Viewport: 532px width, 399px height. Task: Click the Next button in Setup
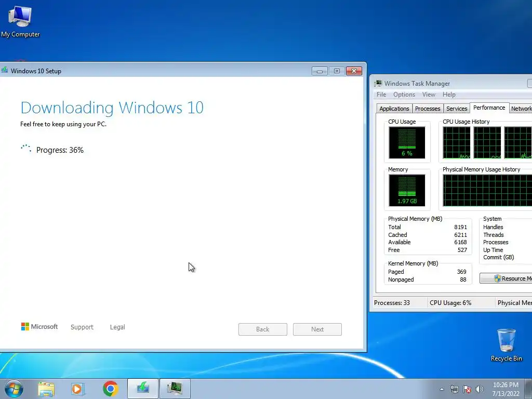(x=317, y=329)
